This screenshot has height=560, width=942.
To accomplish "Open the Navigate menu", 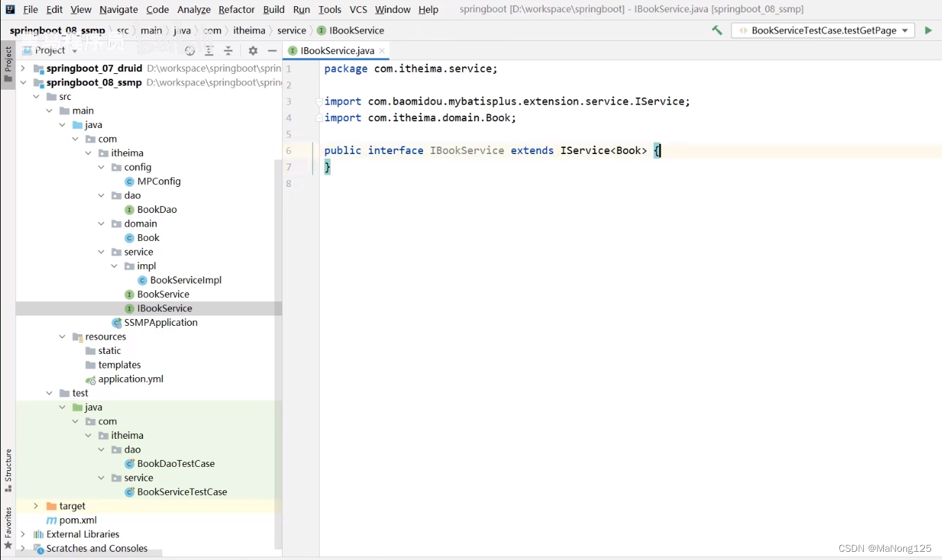I will pos(118,10).
